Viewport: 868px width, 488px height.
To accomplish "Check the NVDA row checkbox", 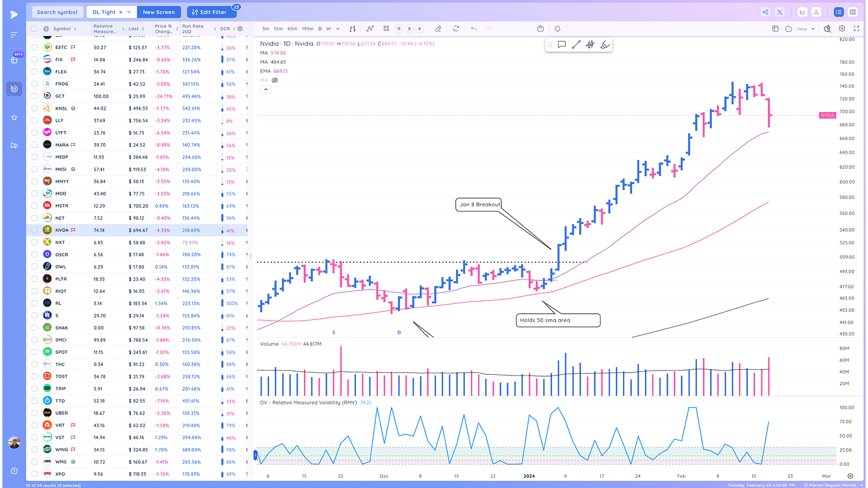I will click(x=34, y=230).
